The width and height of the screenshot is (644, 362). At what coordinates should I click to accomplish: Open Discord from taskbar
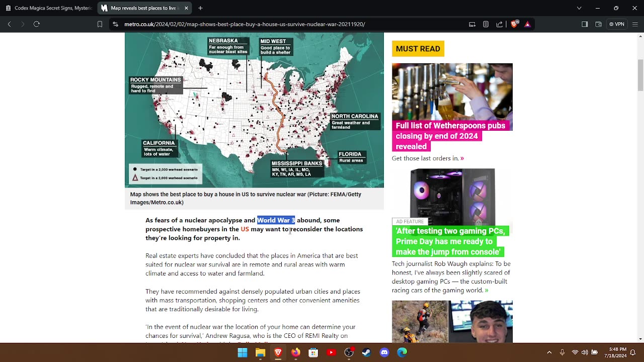coord(384,352)
